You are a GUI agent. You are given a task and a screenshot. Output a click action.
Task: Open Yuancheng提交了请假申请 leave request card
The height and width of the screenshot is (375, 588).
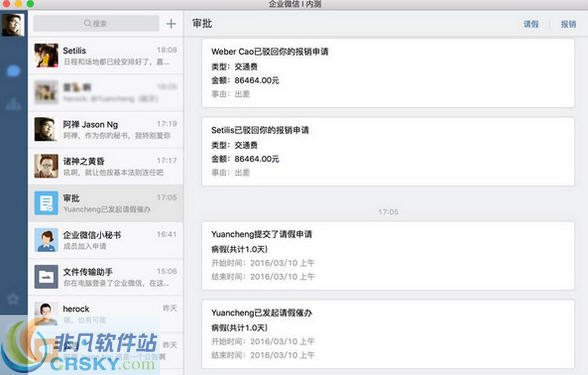pos(388,256)
